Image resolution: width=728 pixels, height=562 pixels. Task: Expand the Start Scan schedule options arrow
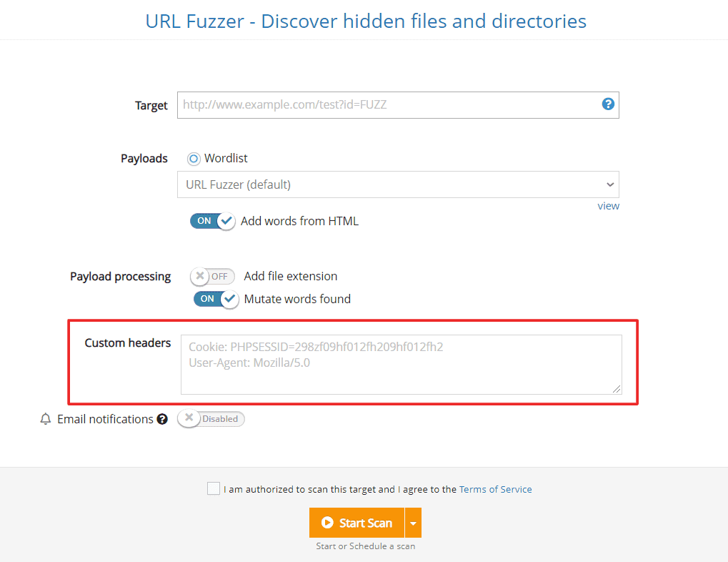[413, 522]
